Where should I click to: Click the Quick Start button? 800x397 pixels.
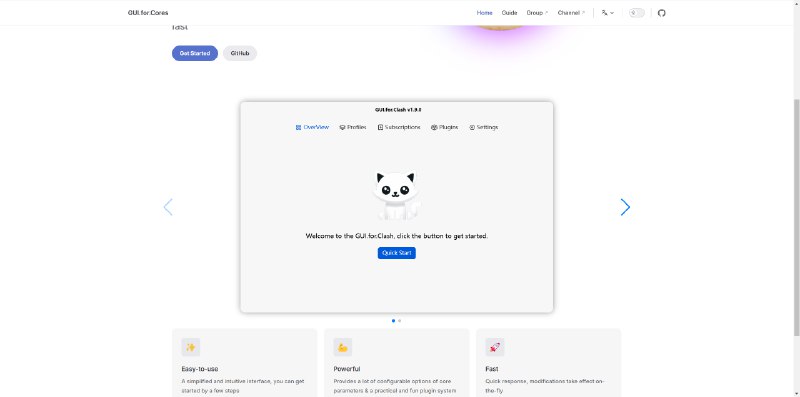pos(396,253)
